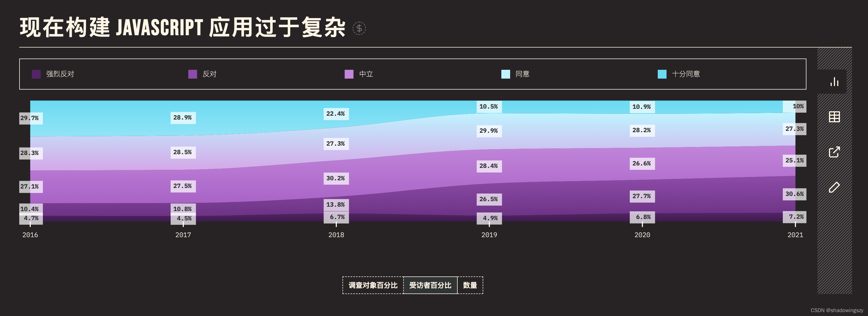The width and height of the screenshot is (868, 316).
Task: Click the 10.5% data label for 2019
Action: (x=489, y=106)
